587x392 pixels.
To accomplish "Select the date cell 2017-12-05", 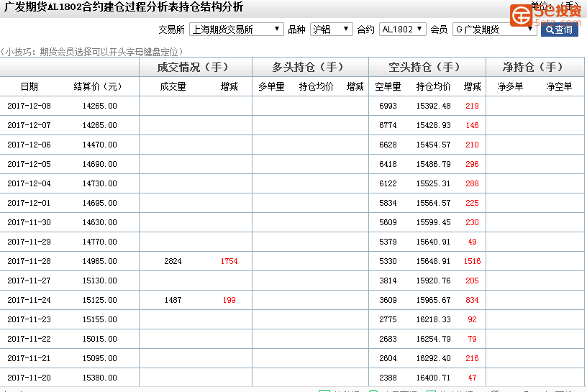I will tap(29, 165).
